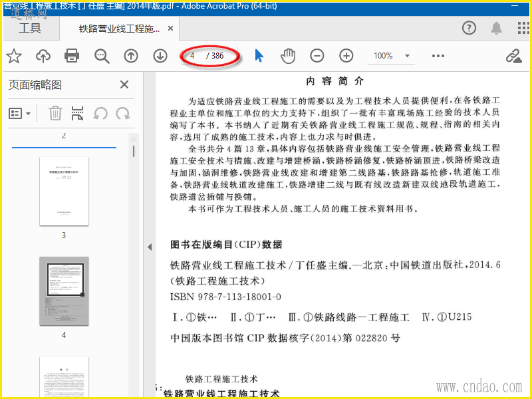Open notifications bell
The width and height of the screenshot is (532, 399).
click(x=496, y=28)
